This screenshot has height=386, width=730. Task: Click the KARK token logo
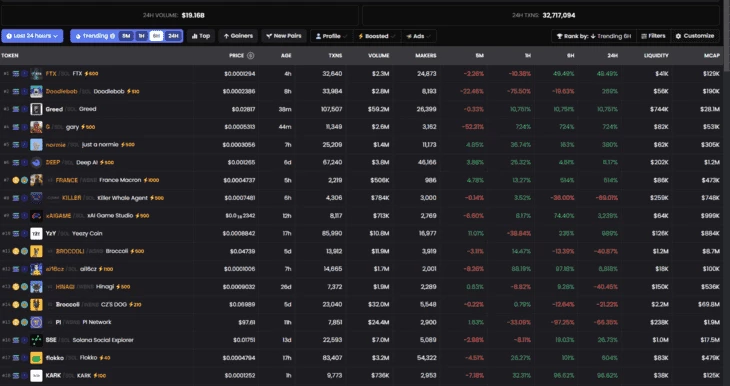36,375
